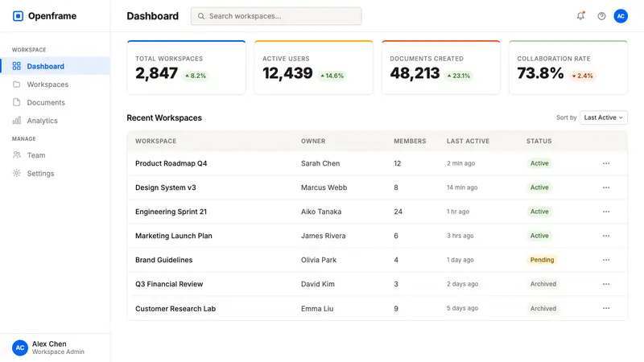Open more options for Marketing Launch Plan
This screenshot has height=362, width=644.
[606, 236]
